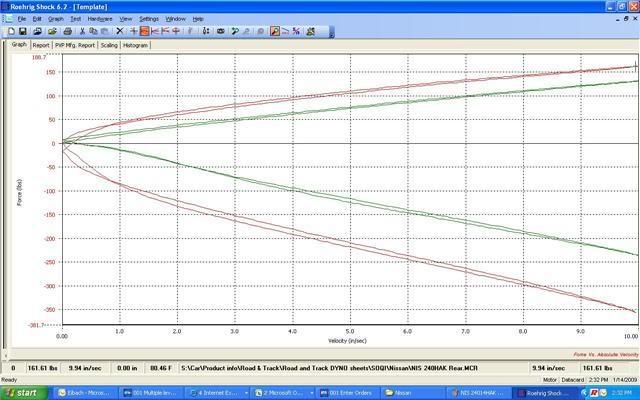Select the Histogram tab
This screenshot has height=400, width=640.
pos(135,45)
